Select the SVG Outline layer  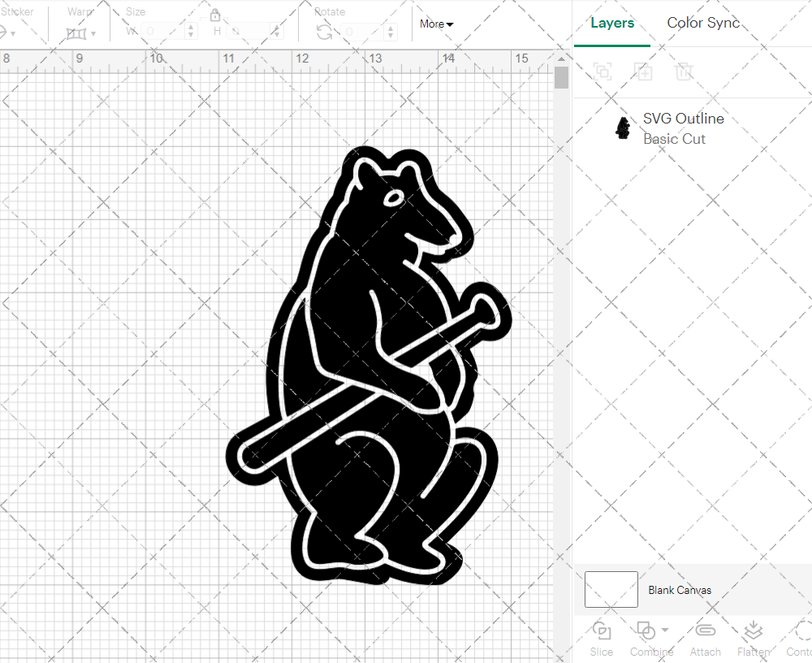[693, 128]
